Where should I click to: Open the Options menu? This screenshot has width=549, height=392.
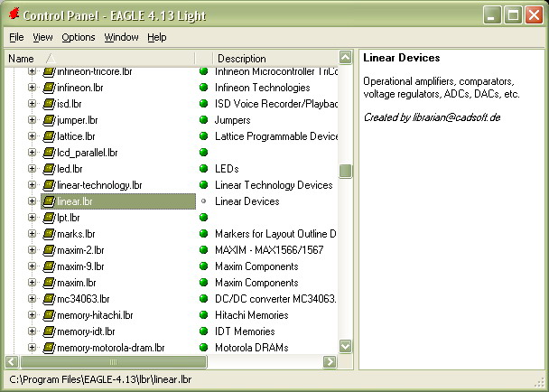pyautogui.click(x=79, y=37)
